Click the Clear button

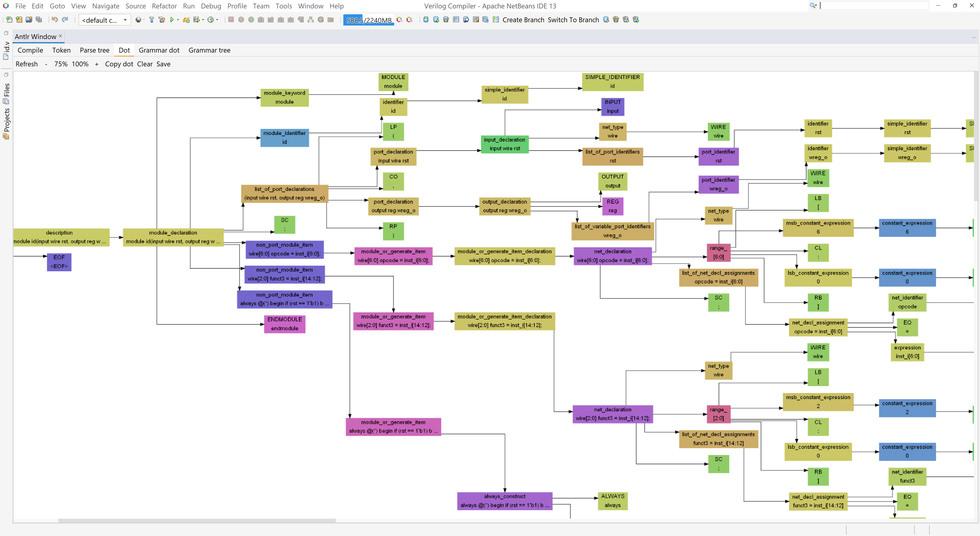click(x=144, y=64)
